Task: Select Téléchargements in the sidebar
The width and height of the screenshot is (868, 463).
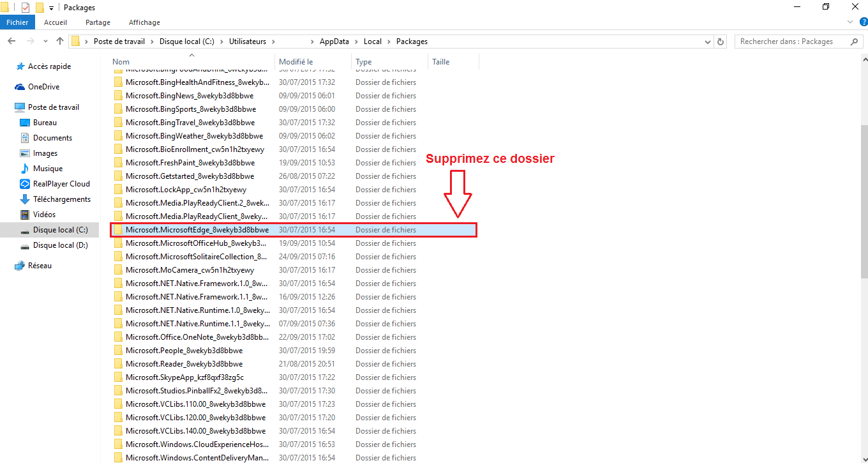Action: click(x=61, y=199)
